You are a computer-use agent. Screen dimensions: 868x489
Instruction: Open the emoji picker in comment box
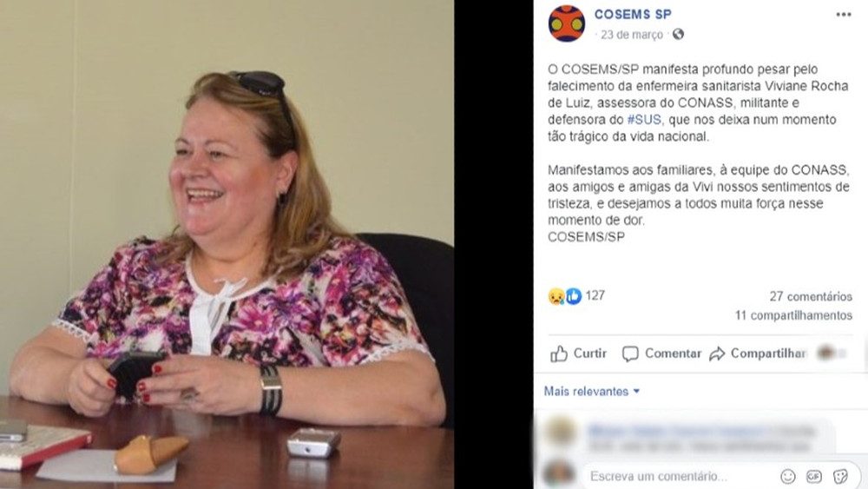(x=788, y=476)
